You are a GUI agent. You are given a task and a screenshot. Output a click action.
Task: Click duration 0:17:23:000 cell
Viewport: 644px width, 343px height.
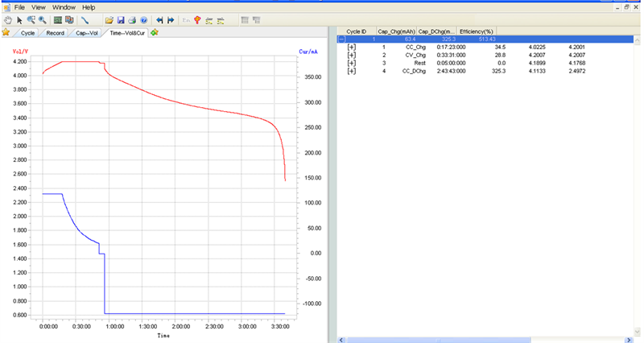(x=451, y=48)
